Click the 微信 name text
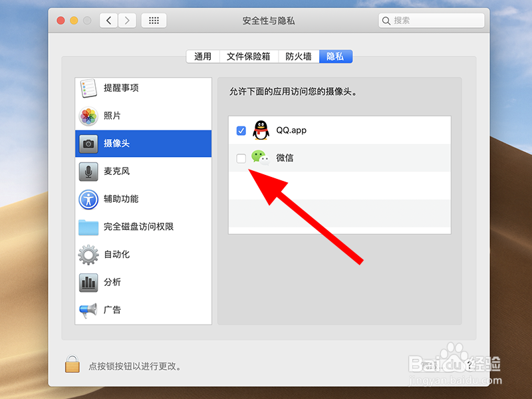Viewport: 532px width, 399px height. [x=285, y=158]
